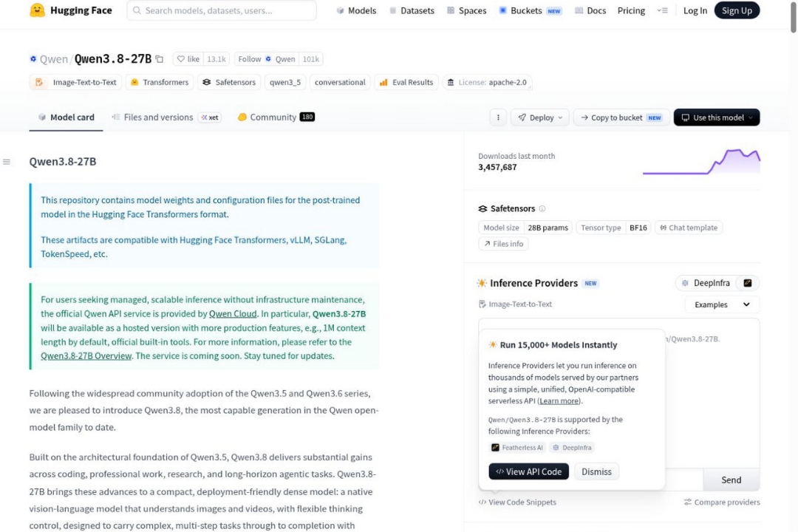Viewport: 798px width, 532px height.
Task: Open the table of contents menu icon
Action: [x=7, y=162]
